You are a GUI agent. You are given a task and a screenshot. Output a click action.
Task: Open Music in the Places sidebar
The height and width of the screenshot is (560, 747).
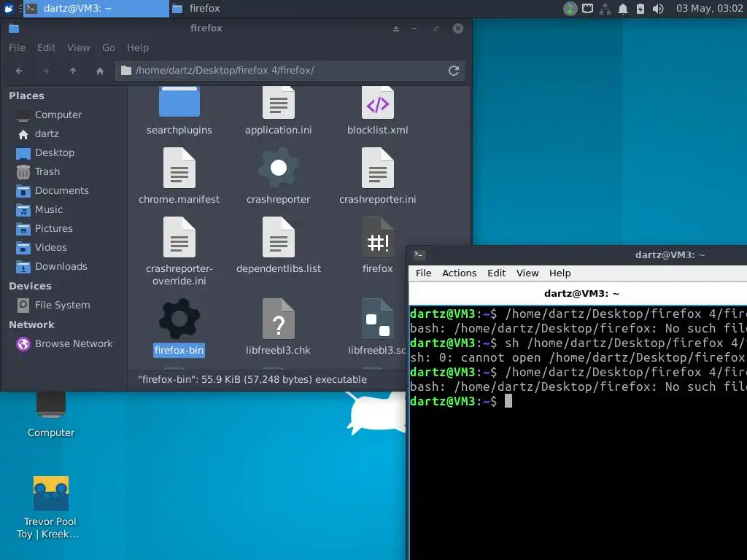[49, 209]
